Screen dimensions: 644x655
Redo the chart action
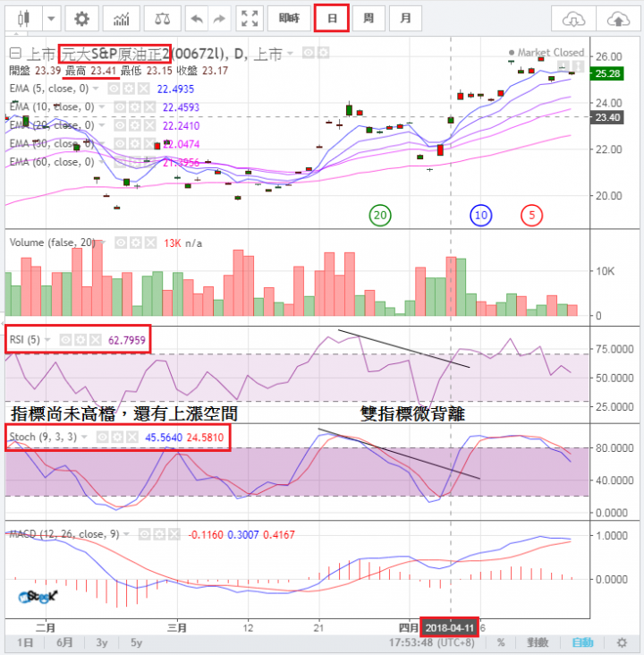click(219, 19)
